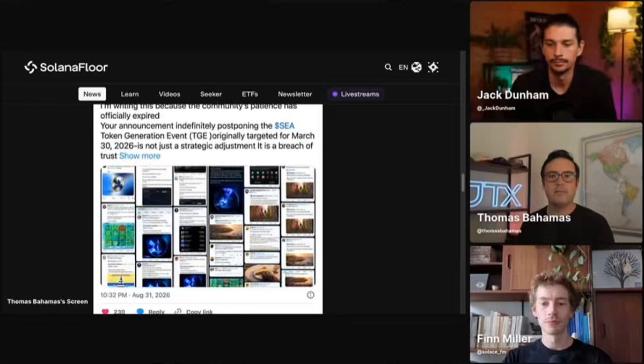Go to the Videos section

tap(170, 94)
